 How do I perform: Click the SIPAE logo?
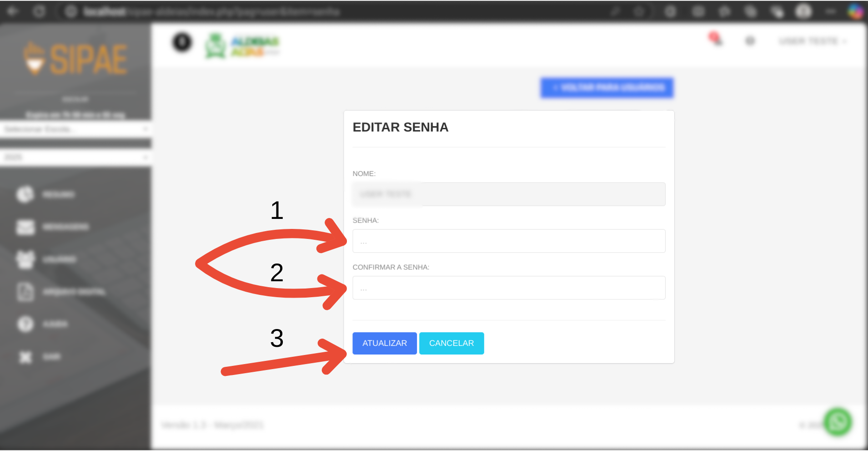click(75, 59)
